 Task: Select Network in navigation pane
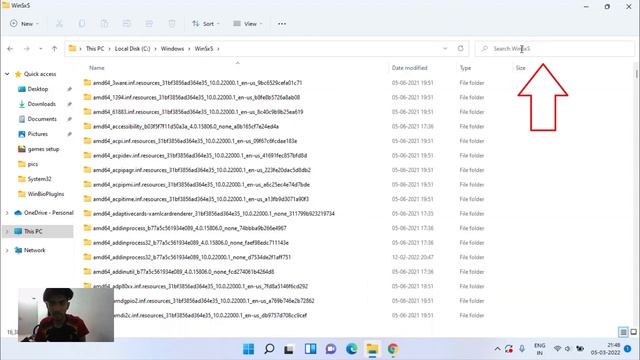tap(34, 250)
